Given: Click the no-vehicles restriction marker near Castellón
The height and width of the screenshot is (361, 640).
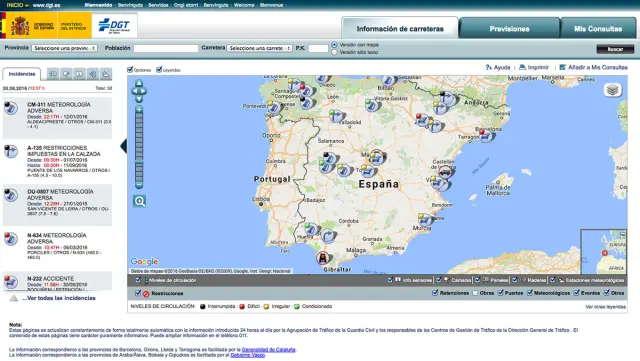Looking at the screenshot, I should (445, 172).
